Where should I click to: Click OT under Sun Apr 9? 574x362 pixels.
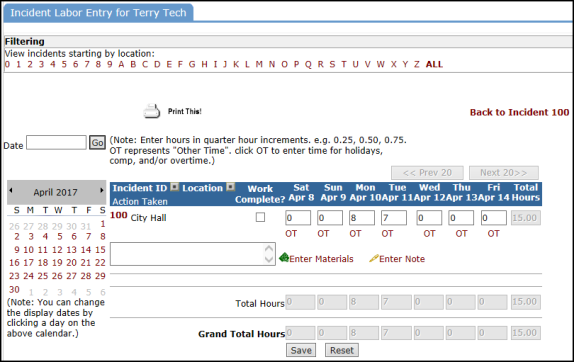coord(323,234)
